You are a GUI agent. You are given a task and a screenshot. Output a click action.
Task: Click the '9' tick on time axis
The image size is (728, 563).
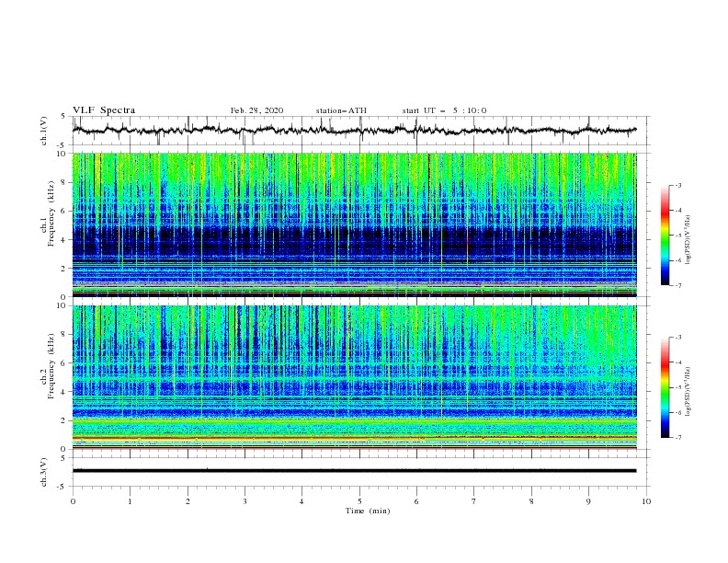pyautogui.click(x=588, y=501)
